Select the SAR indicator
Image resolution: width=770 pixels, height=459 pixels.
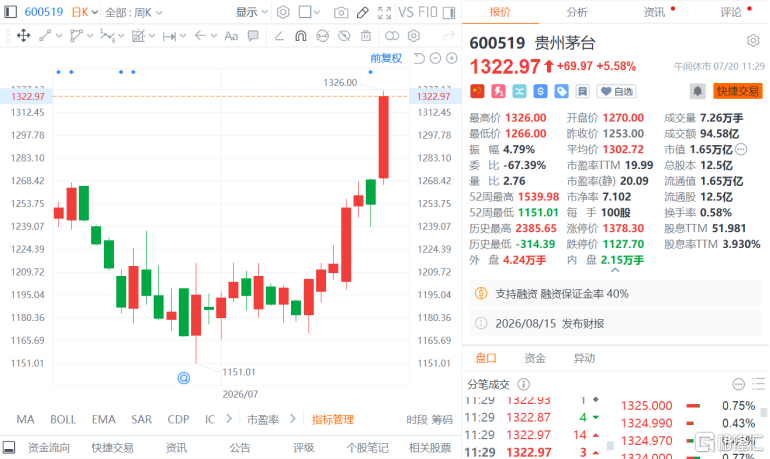(x=141, y=419)
